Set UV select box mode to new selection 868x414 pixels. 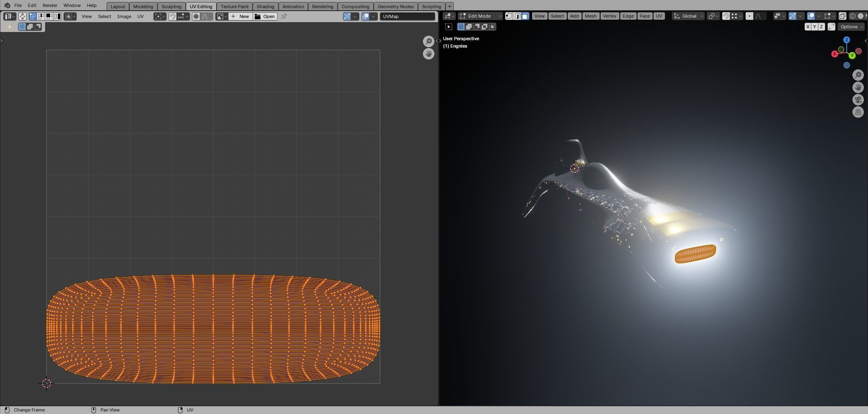[22, 27]
